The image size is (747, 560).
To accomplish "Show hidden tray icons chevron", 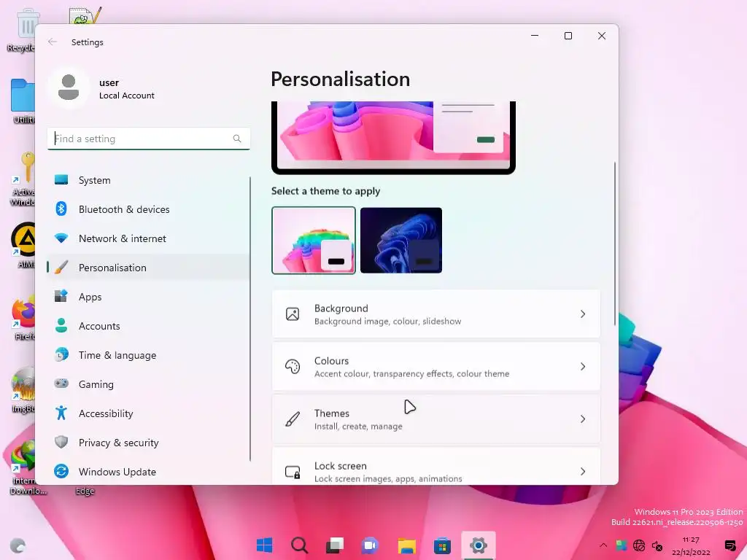I will click(603, 545).
